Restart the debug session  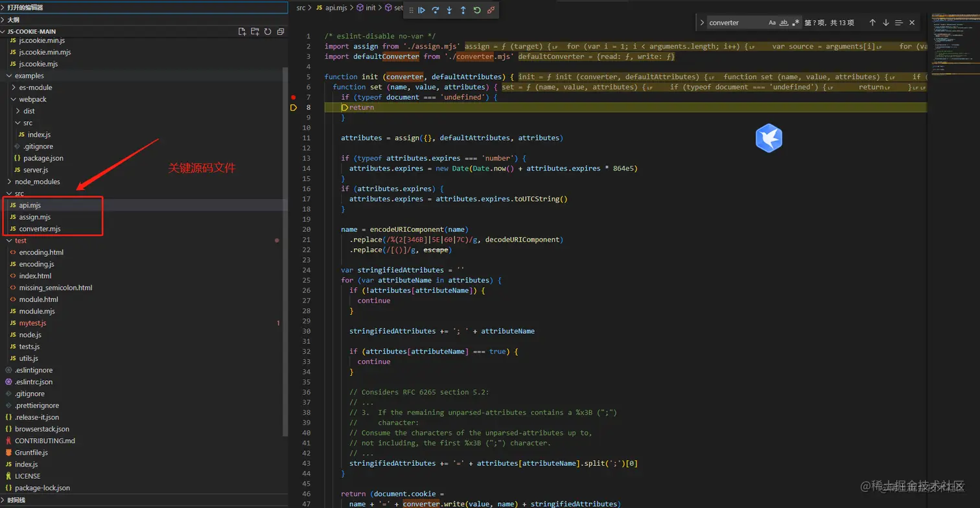click(477, 10)
